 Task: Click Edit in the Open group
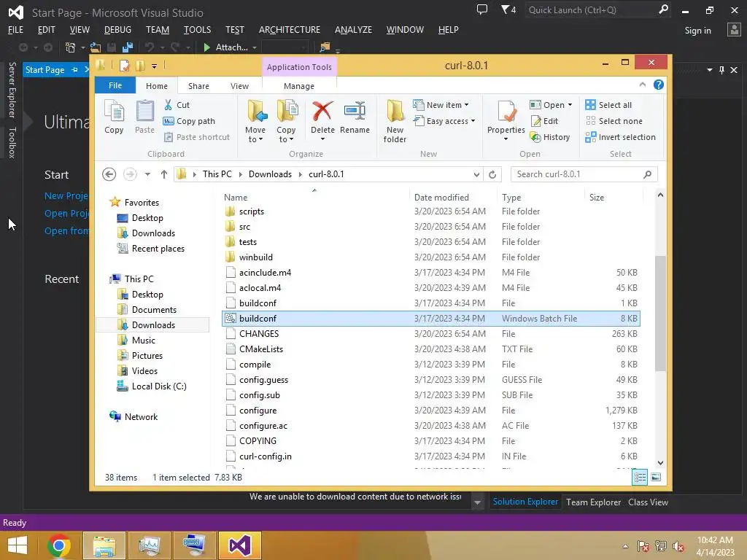[544, 121]
